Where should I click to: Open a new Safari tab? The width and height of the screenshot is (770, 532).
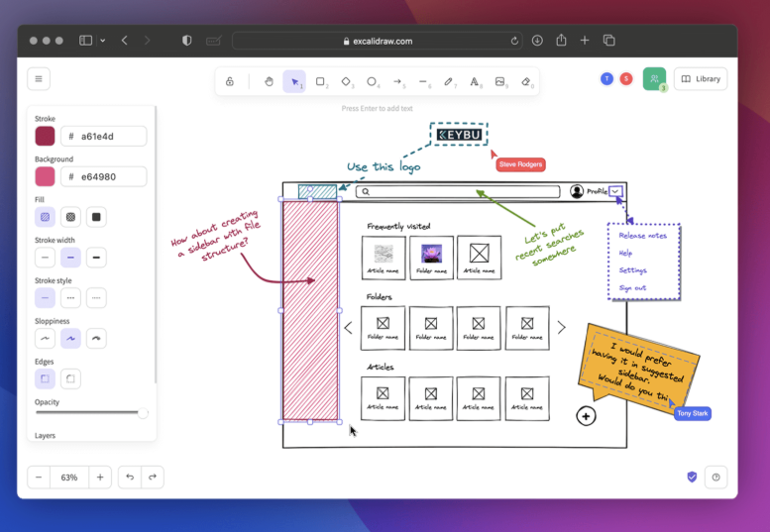pyautogui.click(x=585, y=41)
